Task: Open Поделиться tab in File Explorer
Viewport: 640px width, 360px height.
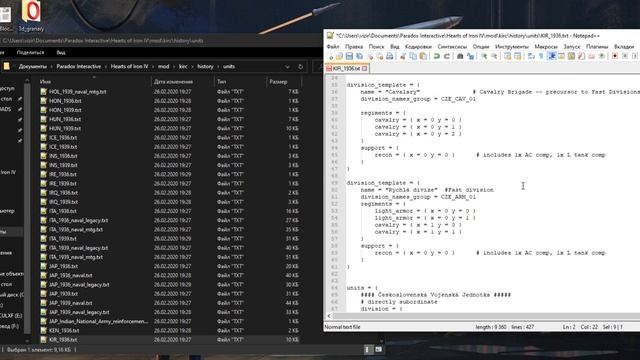Action: 30,53
